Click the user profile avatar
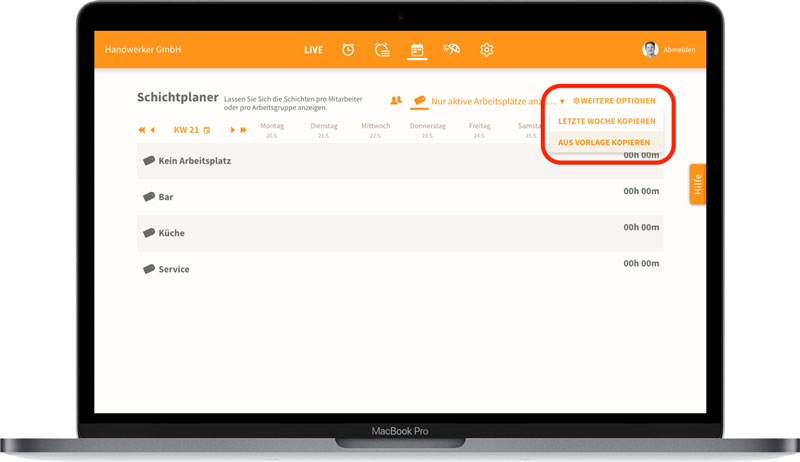Viewport: 800px width, 462px height. 650,49
